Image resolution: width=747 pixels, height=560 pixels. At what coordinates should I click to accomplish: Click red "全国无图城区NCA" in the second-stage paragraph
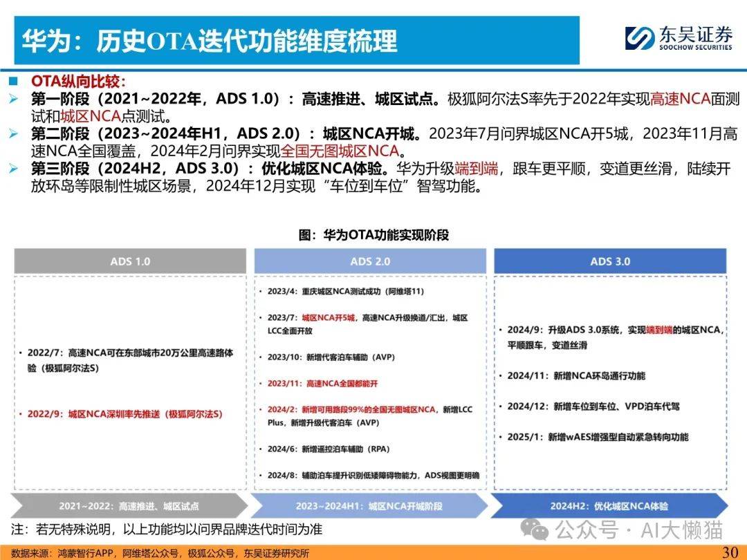click(340, 151)
